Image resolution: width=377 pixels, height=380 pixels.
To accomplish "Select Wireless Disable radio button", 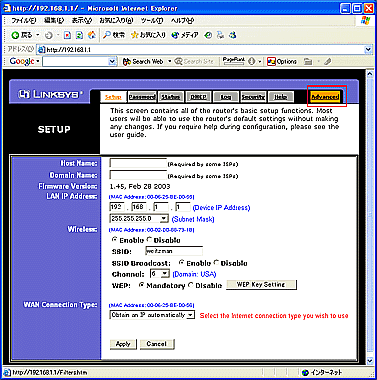I will tap(149, 239).
